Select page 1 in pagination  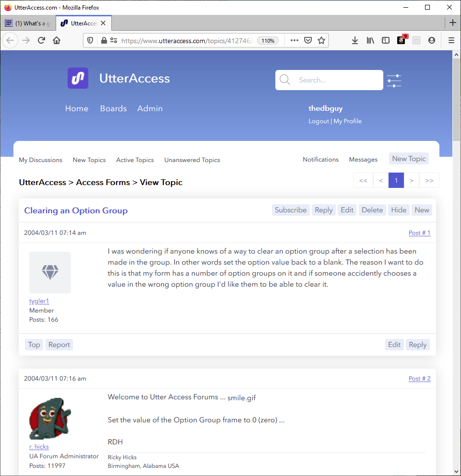pos(396,180)
